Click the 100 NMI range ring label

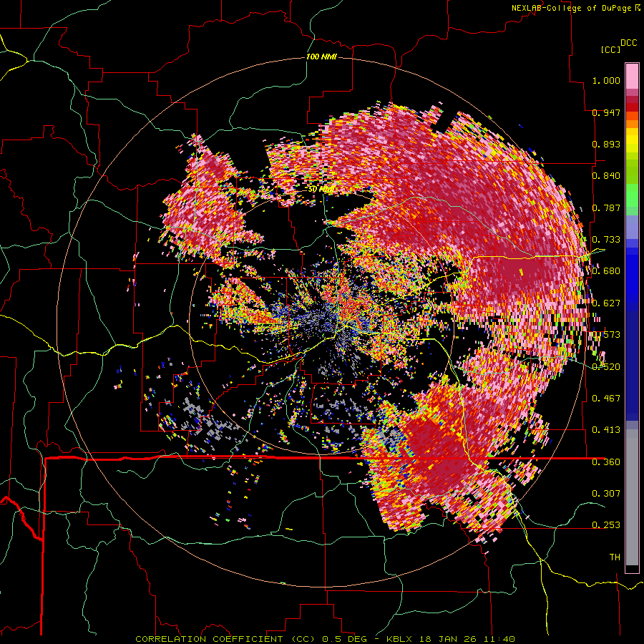(321, 57)
